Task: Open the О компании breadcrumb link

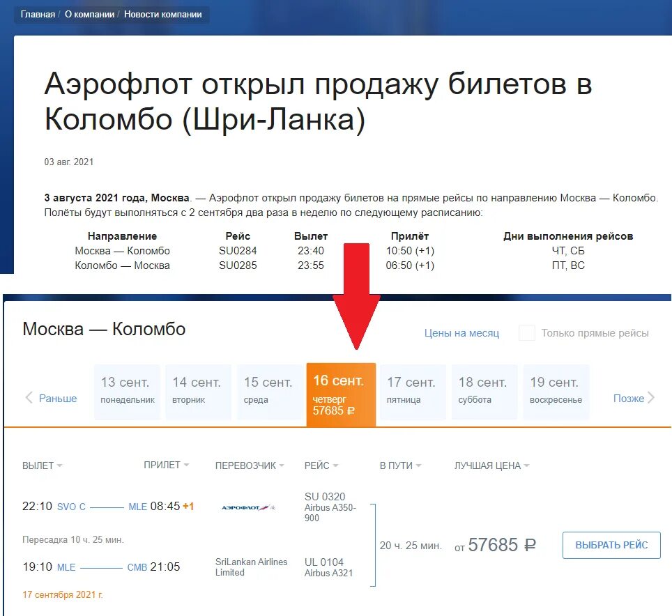Action: (89, 14)
